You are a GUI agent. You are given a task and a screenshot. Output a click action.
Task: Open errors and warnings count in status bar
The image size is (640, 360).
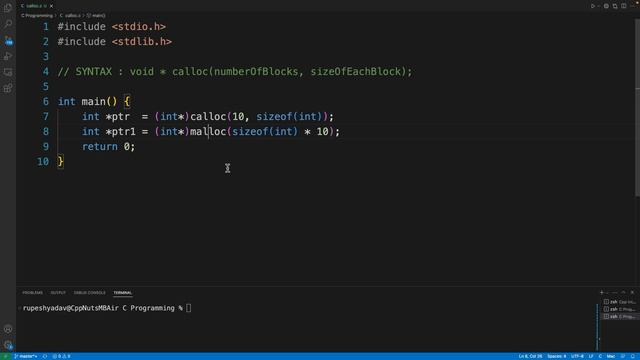62,356
